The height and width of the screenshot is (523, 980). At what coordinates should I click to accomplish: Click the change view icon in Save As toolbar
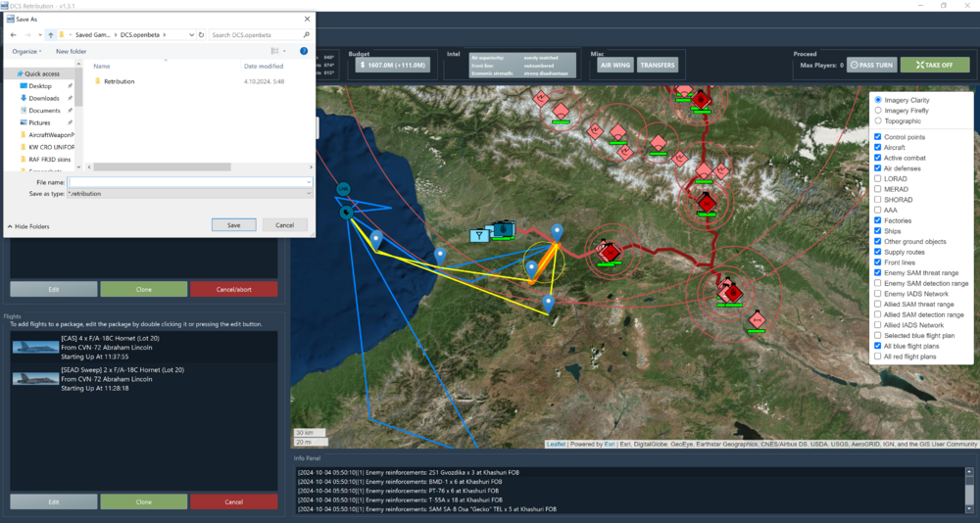pos(275,51)
